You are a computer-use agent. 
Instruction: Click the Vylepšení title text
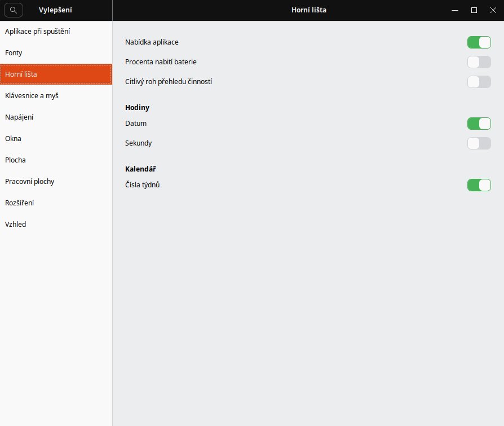pos(55,10)
